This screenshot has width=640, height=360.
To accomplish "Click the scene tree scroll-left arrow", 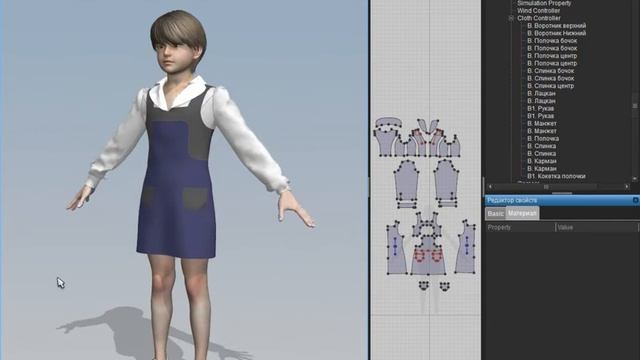I will coord(490,187).
